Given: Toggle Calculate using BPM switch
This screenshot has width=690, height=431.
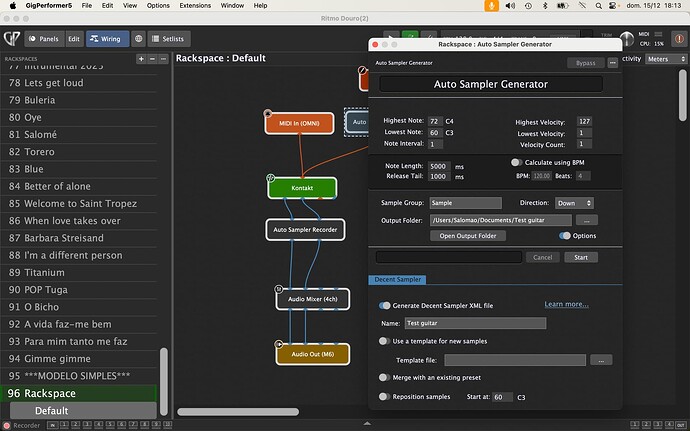Looking at the screenshot, I should point(517,162).
